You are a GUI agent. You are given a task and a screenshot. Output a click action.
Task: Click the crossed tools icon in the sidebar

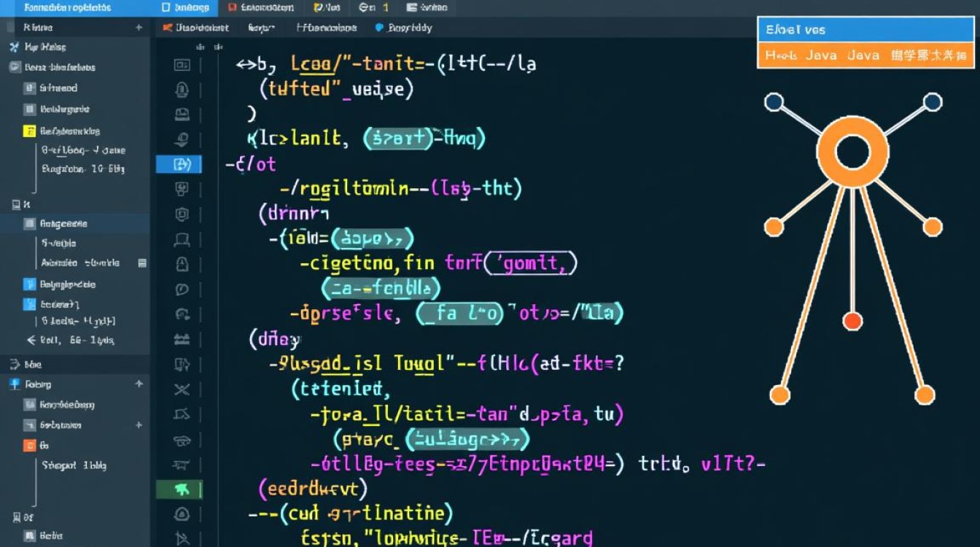pos(13,47)
